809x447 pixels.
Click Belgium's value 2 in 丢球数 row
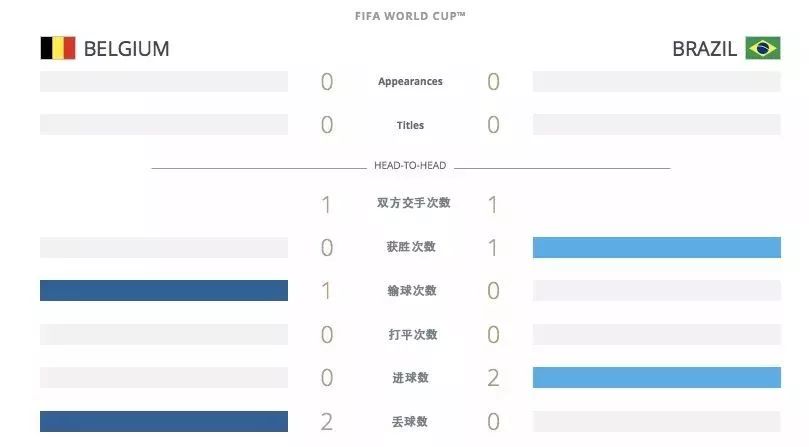pos(327,422)
